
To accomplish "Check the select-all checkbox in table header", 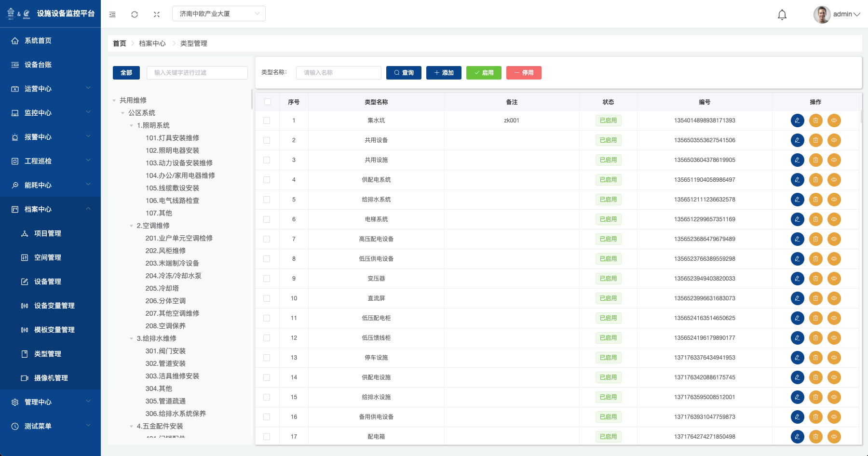I will pyautogui.click(x=268, y=102).
